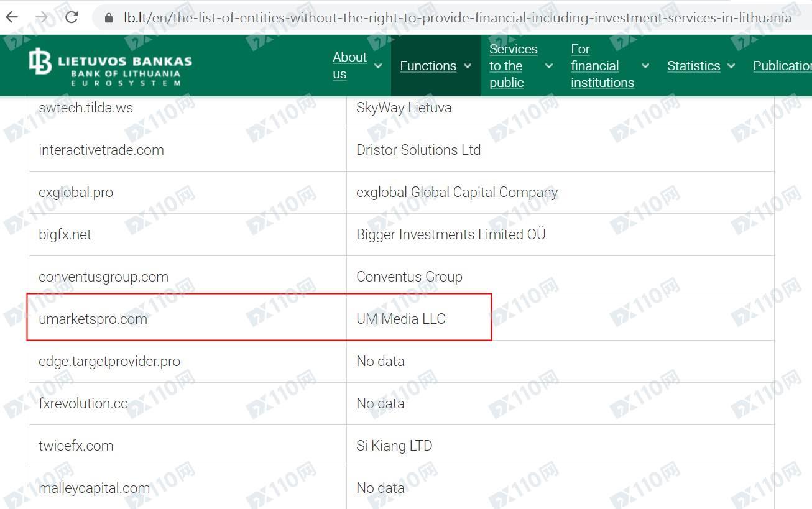Click No data beside fxrevolution.cc

tap(560, 403)
